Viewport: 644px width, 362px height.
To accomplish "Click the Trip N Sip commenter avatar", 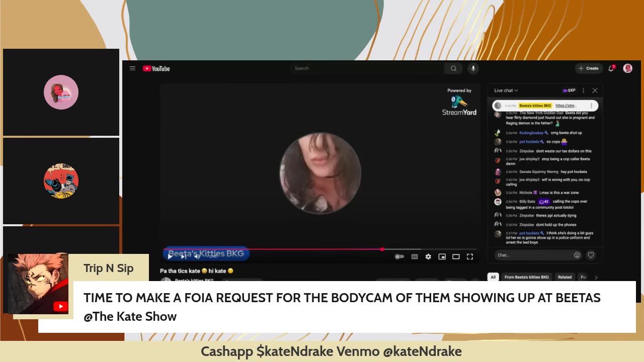I will [38, 284].
